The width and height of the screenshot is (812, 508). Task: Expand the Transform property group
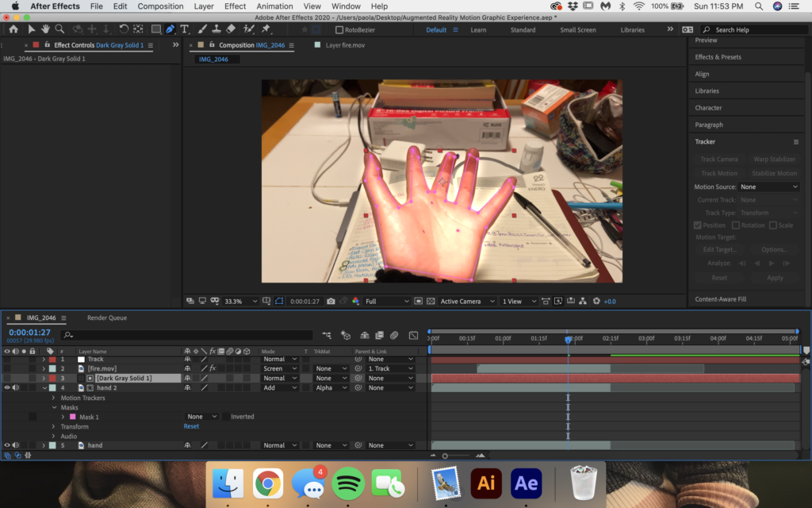coord(54,426)
